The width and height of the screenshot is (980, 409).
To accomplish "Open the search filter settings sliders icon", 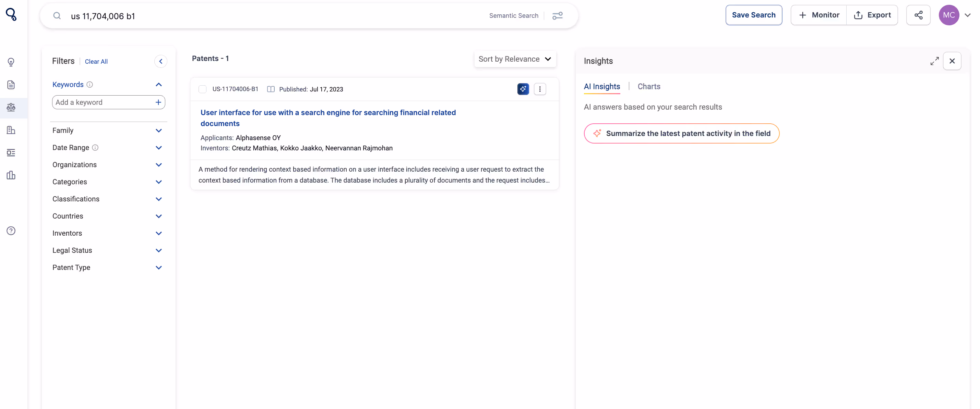I will [558, 15].
